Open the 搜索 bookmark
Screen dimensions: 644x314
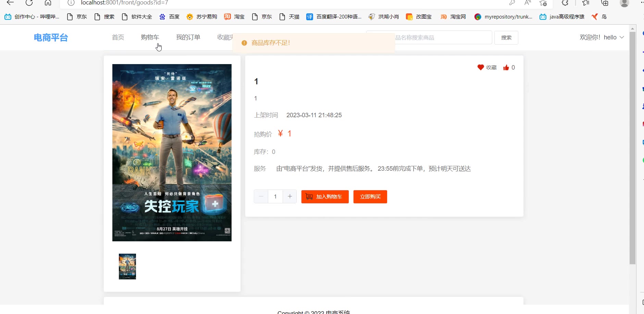tap(104, 16)
